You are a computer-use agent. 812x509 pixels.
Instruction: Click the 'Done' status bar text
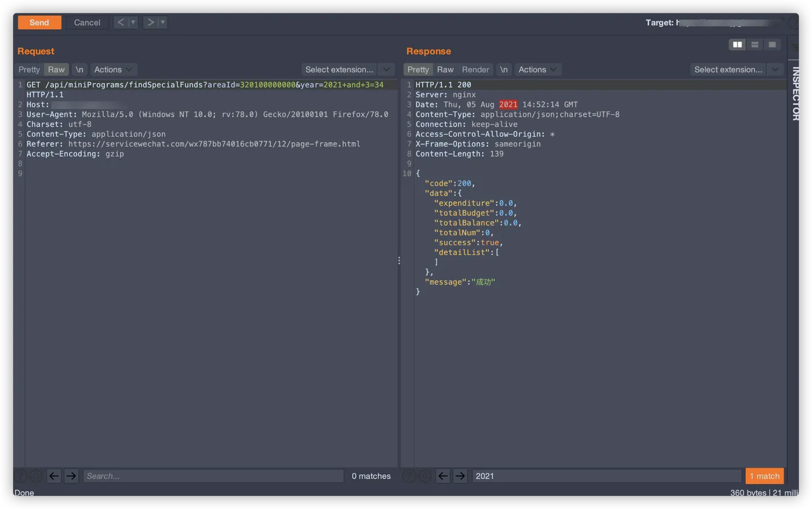click(x=24, y=493)
